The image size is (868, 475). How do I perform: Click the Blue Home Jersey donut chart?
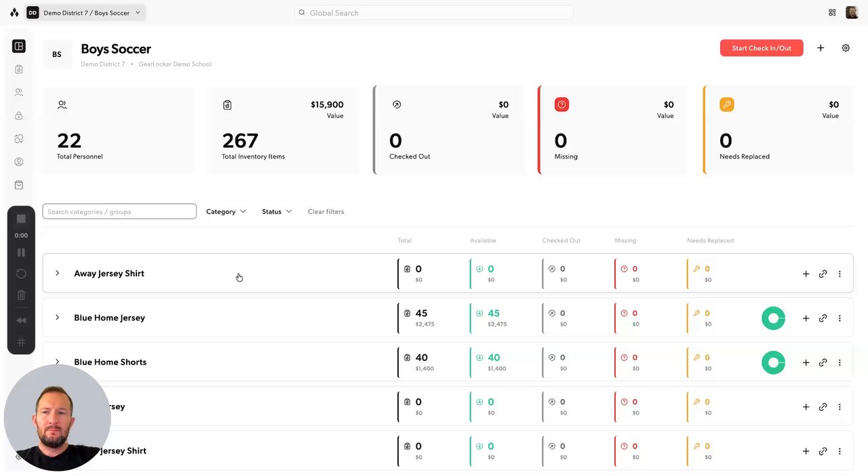pos(773,318)
